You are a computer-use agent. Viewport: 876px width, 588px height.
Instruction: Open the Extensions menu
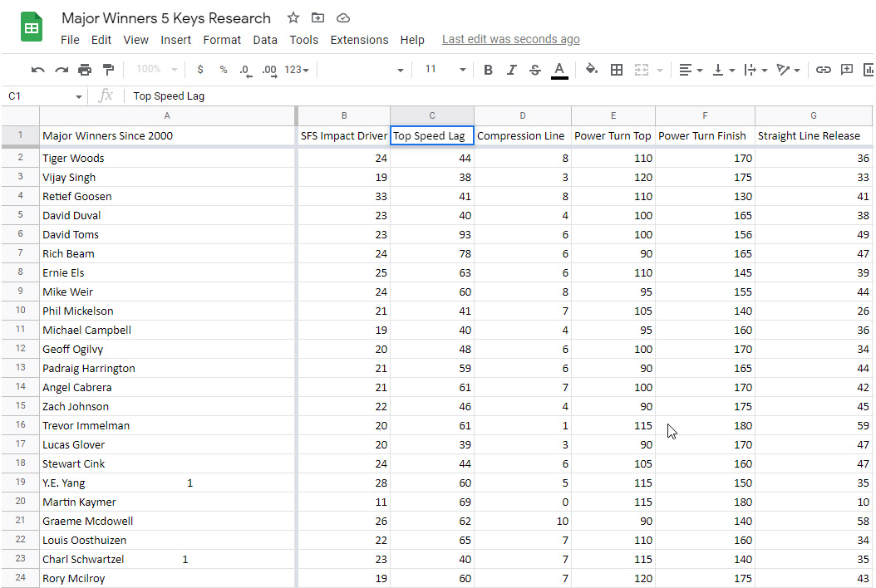[359, 39]
